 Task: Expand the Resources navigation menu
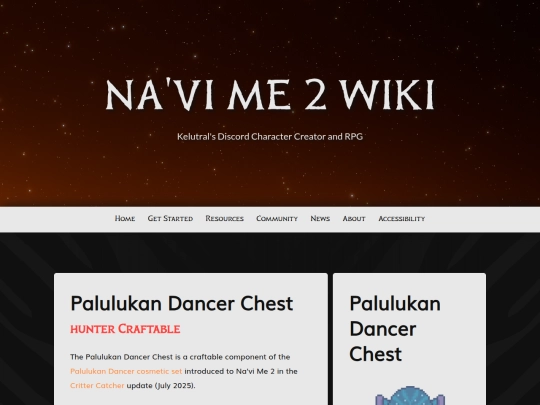(x=225, y=218)
